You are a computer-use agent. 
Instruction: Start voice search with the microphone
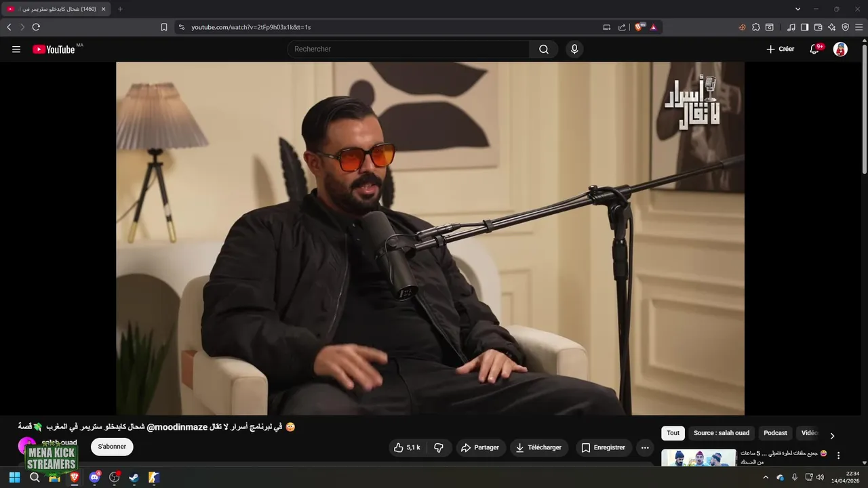(574, 49)
